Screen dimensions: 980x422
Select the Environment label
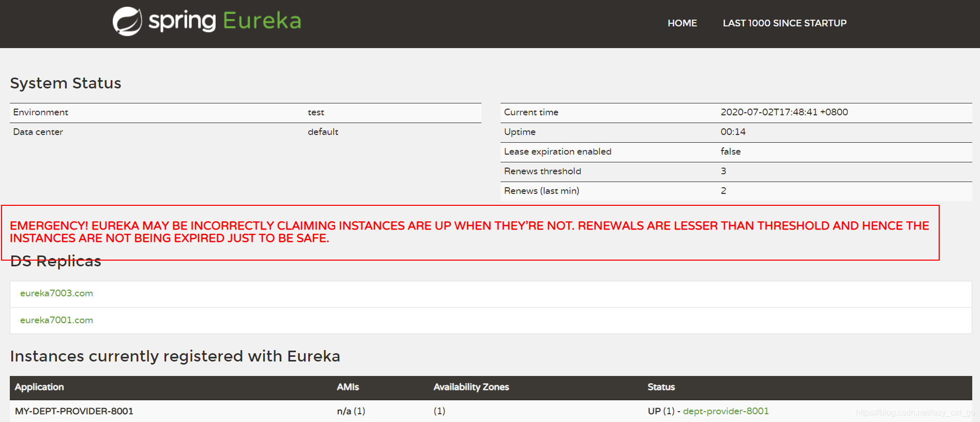(40, 112)
